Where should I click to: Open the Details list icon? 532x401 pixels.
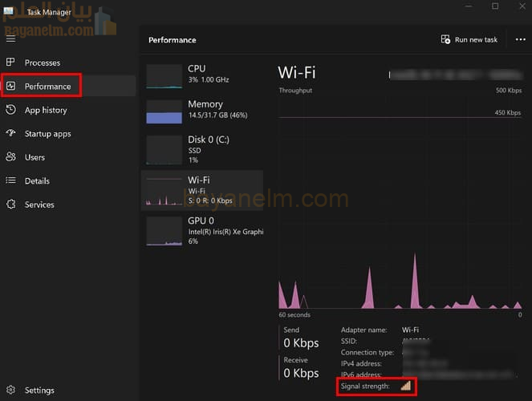[11, 181]
